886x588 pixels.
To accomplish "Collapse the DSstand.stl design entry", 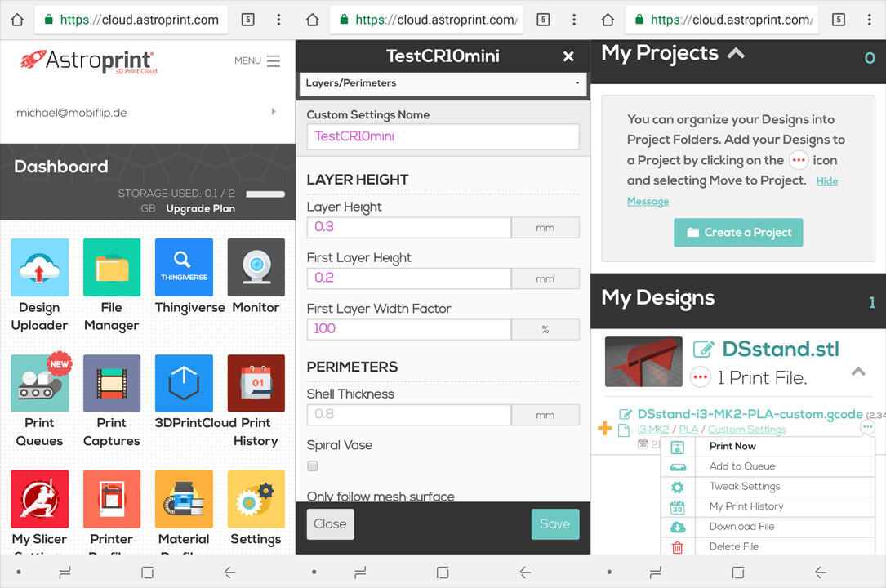I will pos(857,372).
